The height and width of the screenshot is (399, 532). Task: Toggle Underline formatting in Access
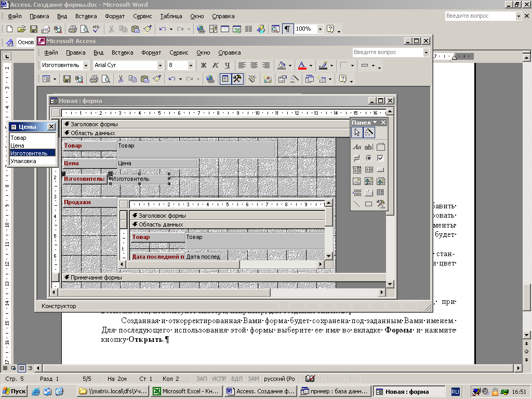228,65
